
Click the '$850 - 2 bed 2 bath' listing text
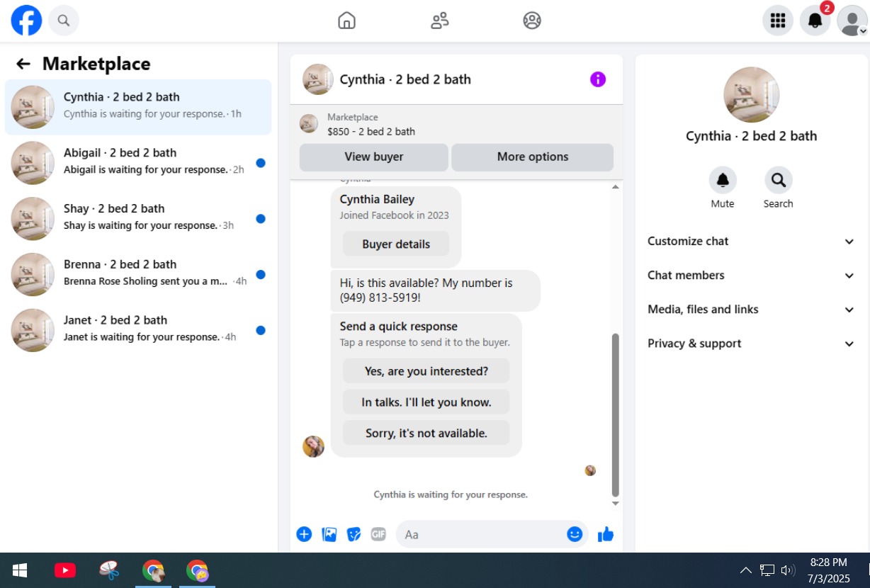(x=371, y=131)
